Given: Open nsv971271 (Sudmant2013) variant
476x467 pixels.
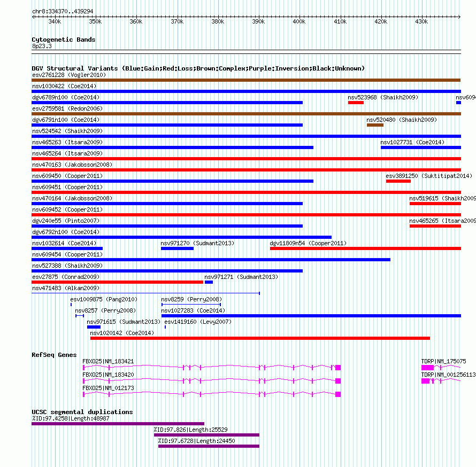Looking at the screenshot, I should point(209,282).
